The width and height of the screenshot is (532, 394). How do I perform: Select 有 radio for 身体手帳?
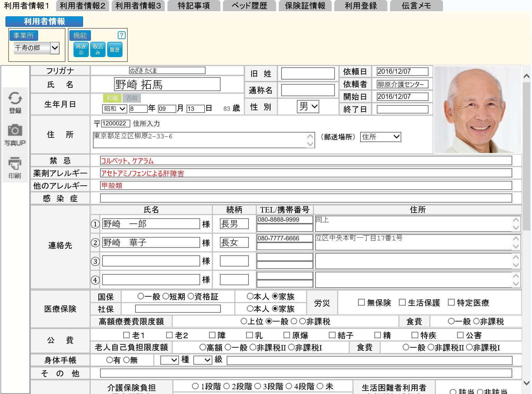[x=110, y=360]
